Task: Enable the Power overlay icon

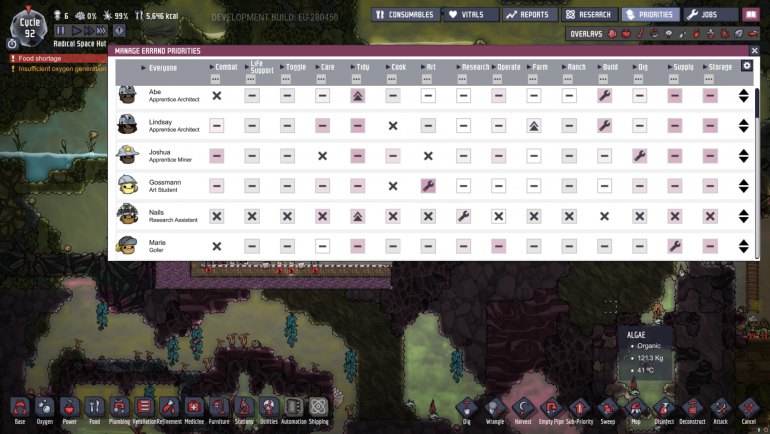Action: (626, 34)
